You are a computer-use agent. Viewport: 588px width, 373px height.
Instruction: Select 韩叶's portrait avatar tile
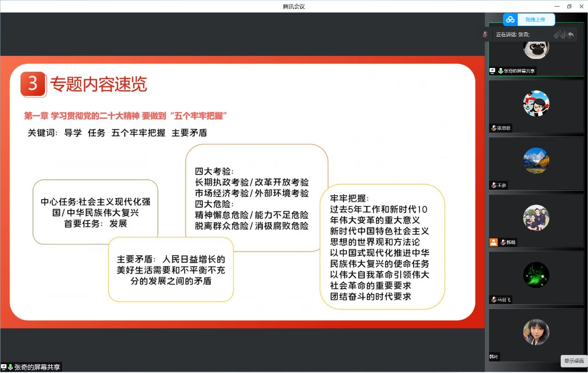(x=536, y=332)
